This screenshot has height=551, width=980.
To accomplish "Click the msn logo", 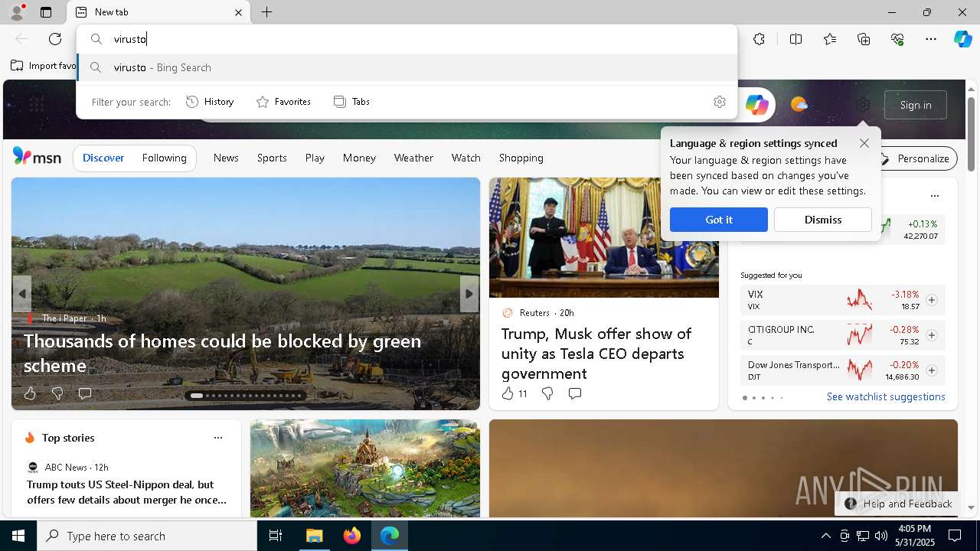I will tap(37, 157).
